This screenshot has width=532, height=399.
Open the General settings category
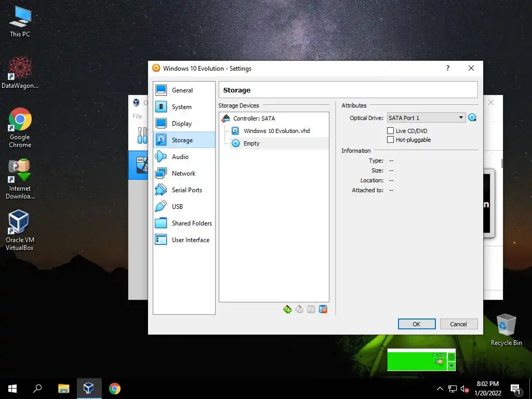[184, 90]
